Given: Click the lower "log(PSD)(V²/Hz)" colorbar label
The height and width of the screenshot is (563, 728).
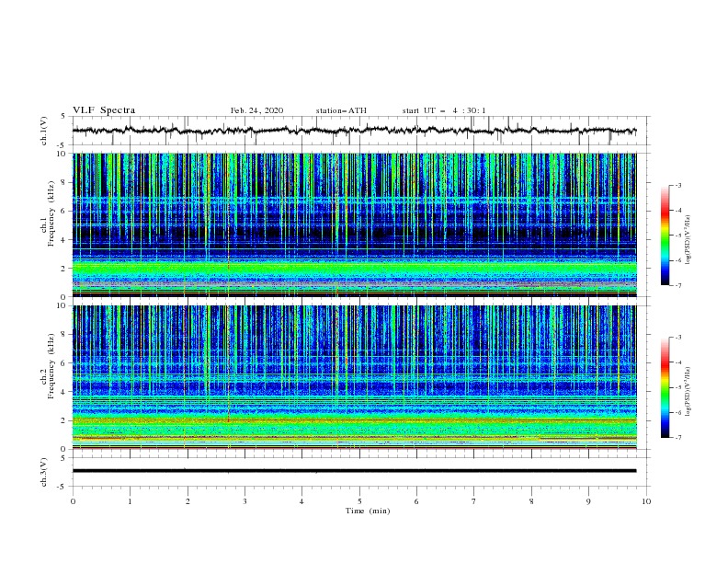Looking at the screenshot, I should click(x=688, y=392).
